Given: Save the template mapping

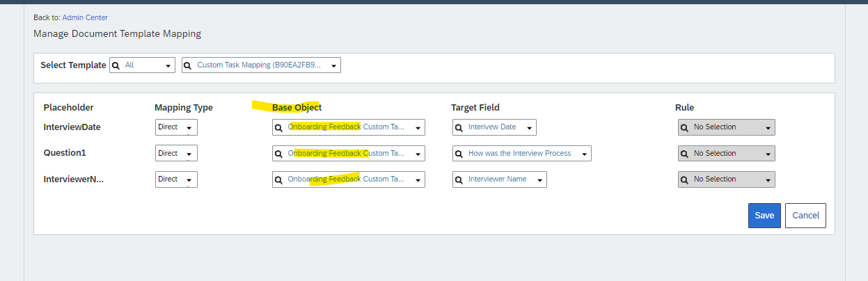Looking at the screenshot, I should [x=764, y=216].
